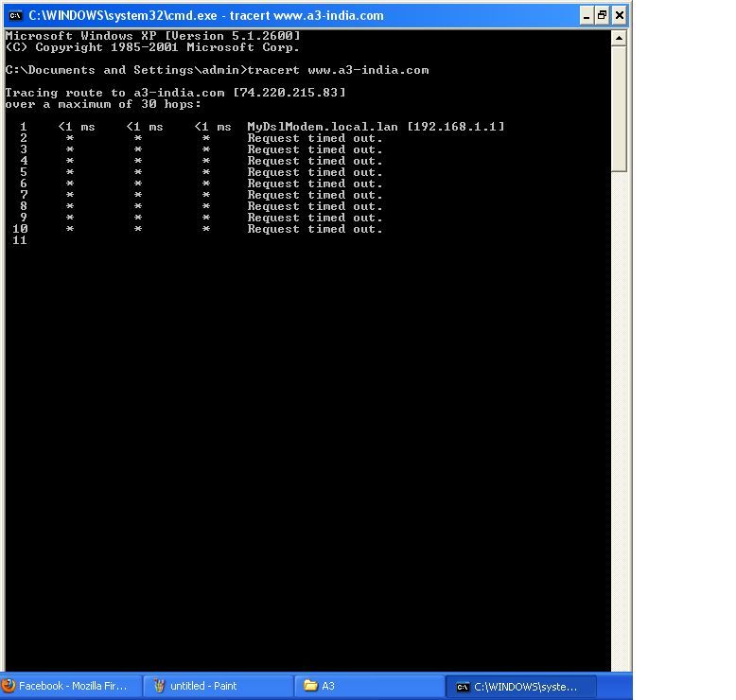Screen dimensions: 736x700
Task: Click the scrollbar up arrow
Action: click(x=619, y=38)
